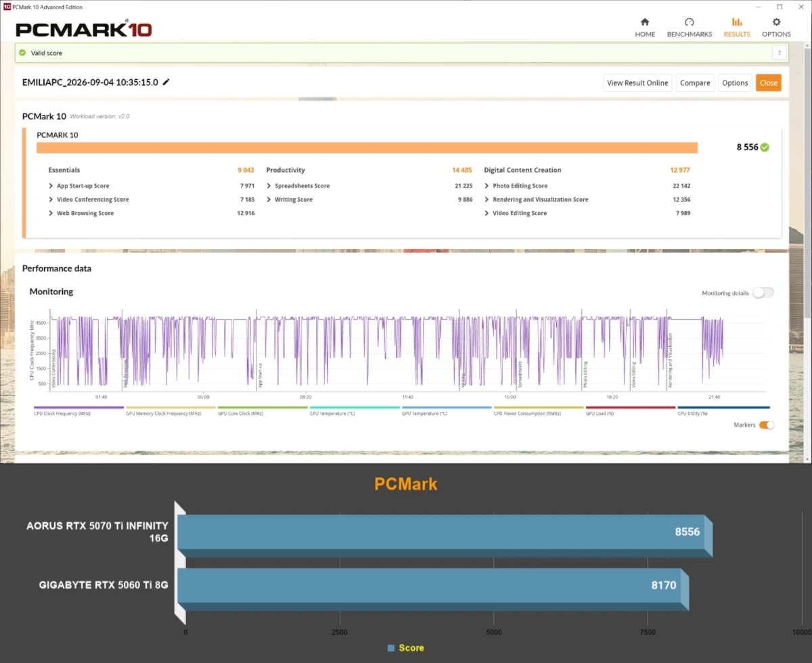Click the green check beside 8 556 score
Screen dimensions: 812x663
[x=765, y=147]
